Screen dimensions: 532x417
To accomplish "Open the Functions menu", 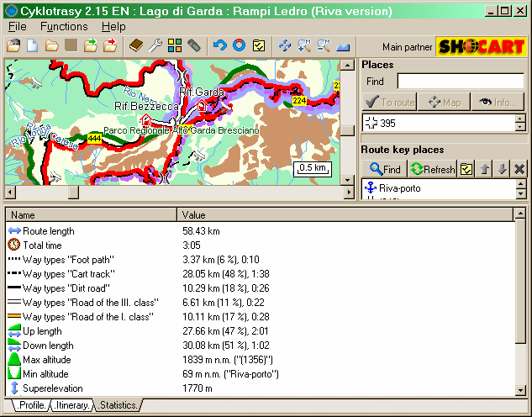I will click(x=64, y=26).
